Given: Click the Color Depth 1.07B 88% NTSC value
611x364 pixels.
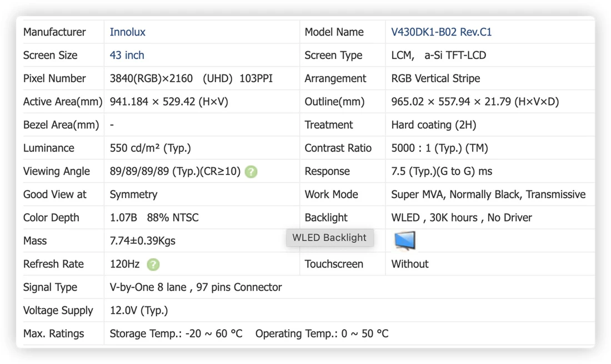Looking at the screenshot, I should point(154,218).
